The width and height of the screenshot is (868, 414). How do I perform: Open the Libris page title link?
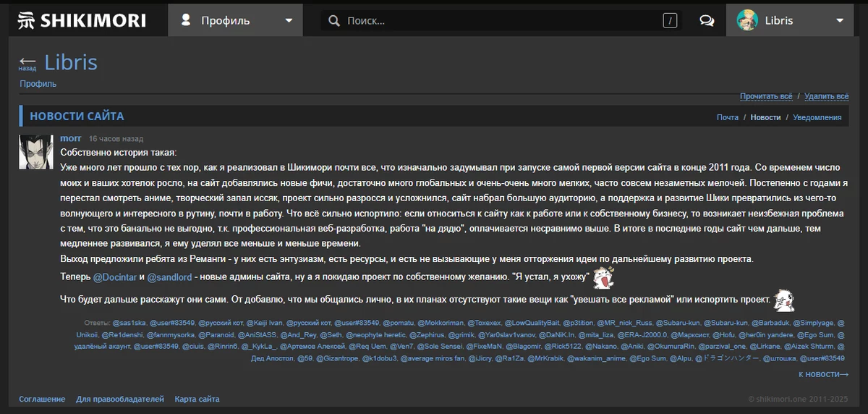coord(71,62)
